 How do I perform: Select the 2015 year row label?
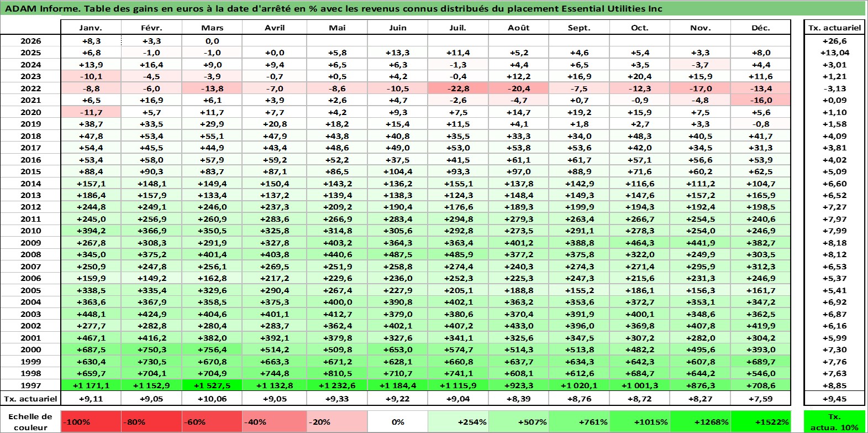point(30,171)
